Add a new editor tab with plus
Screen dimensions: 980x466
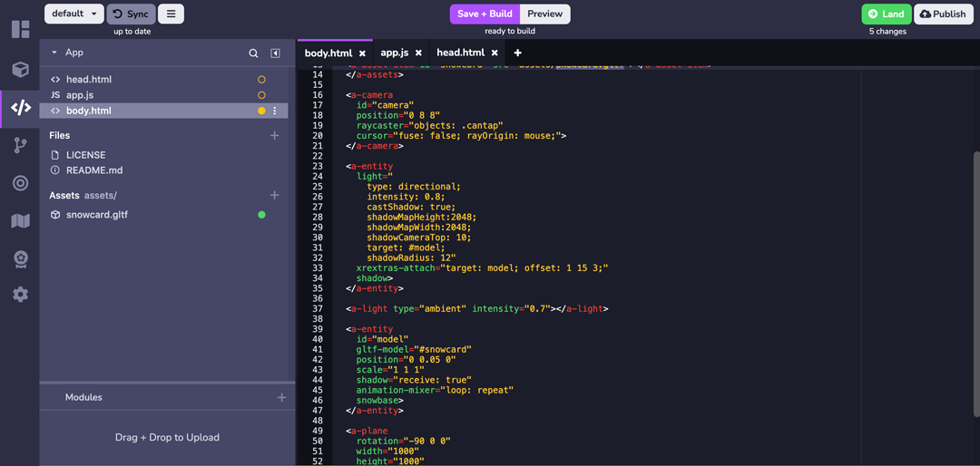coord(517,53)
